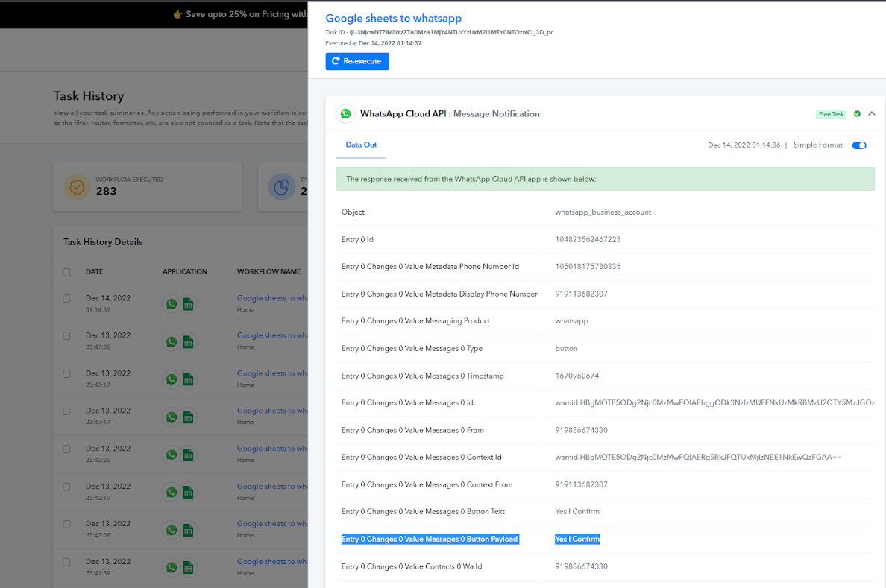
Task: Click the whatsapp_business_account object value
Action: (x=603, y=212)
